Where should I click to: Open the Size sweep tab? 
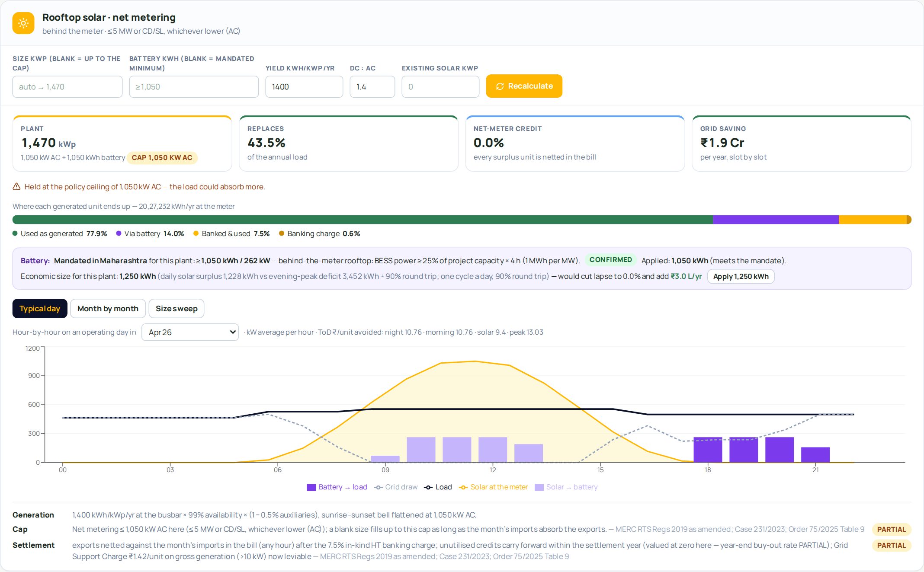point(176,309)
